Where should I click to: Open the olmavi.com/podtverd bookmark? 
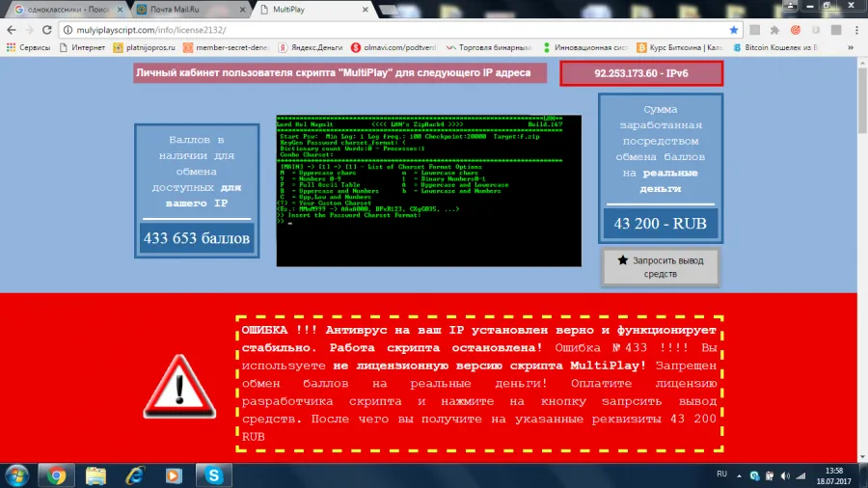(x=393, y=47)
